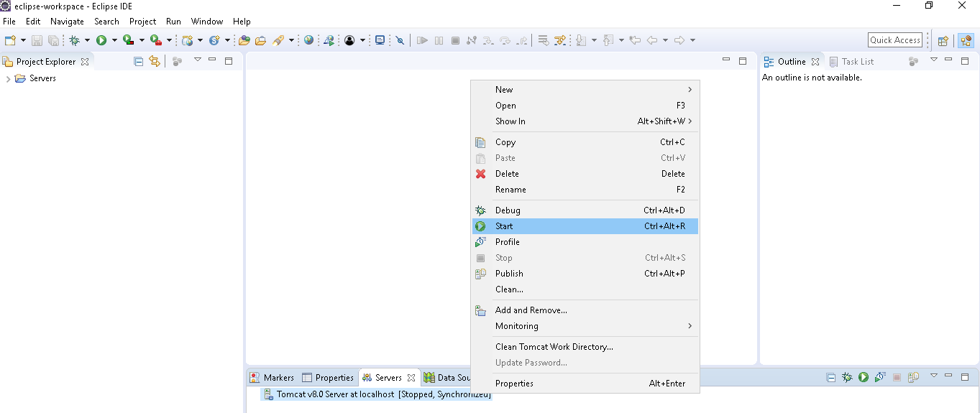Click the Previous Annotation toolbar icon
The width and height of the screenshot is (980, 413).
(x=608, y=40)
